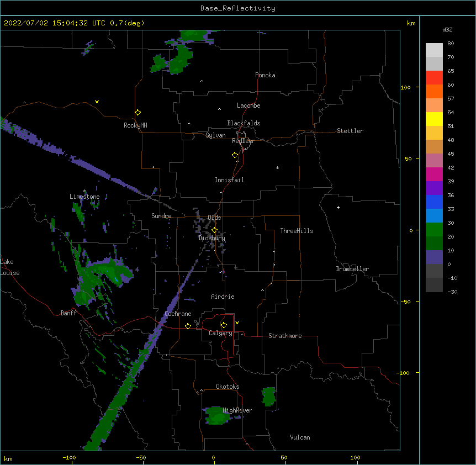Click the magenta 42 dBZ legend swatch
The image size is (476, 465).
pyautogui.click(x=434, y=174)
